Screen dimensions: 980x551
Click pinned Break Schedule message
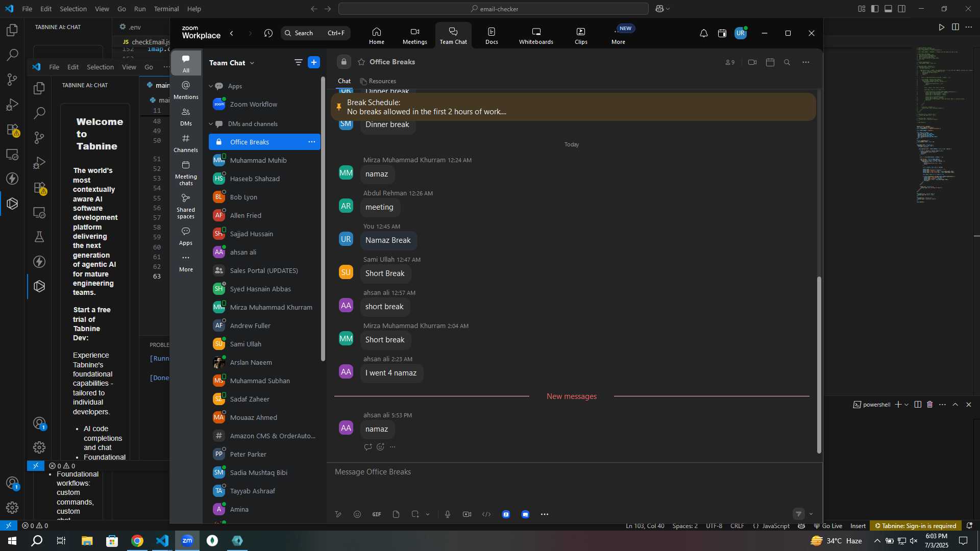(573, 107)
